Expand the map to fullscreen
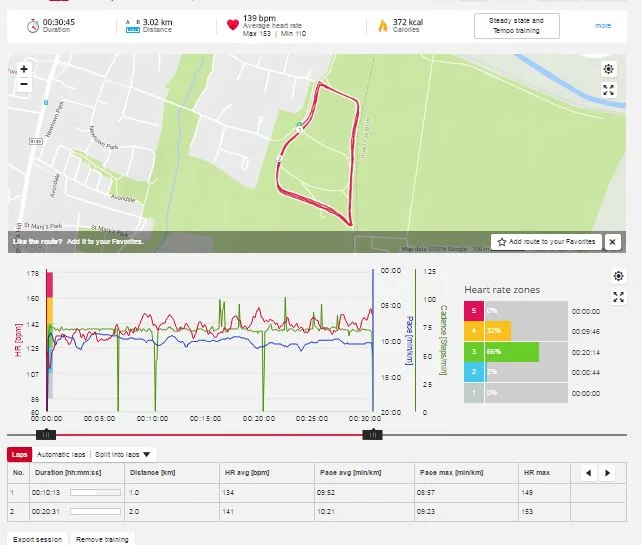The image size is (642, 545). click(x=608, y=90)
